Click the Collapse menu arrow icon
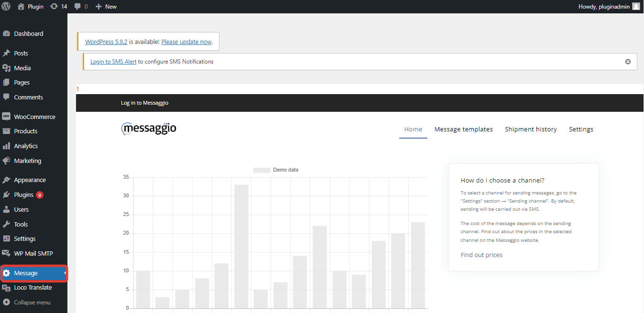 point(6,302)
